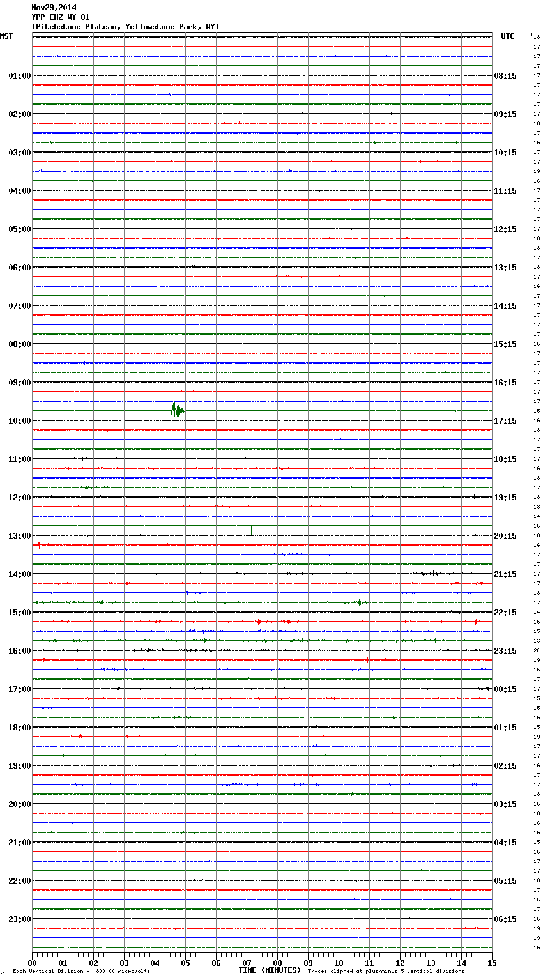Select the 07:00 MST row label
Screen dimensions: 543x980
[20, 306]
